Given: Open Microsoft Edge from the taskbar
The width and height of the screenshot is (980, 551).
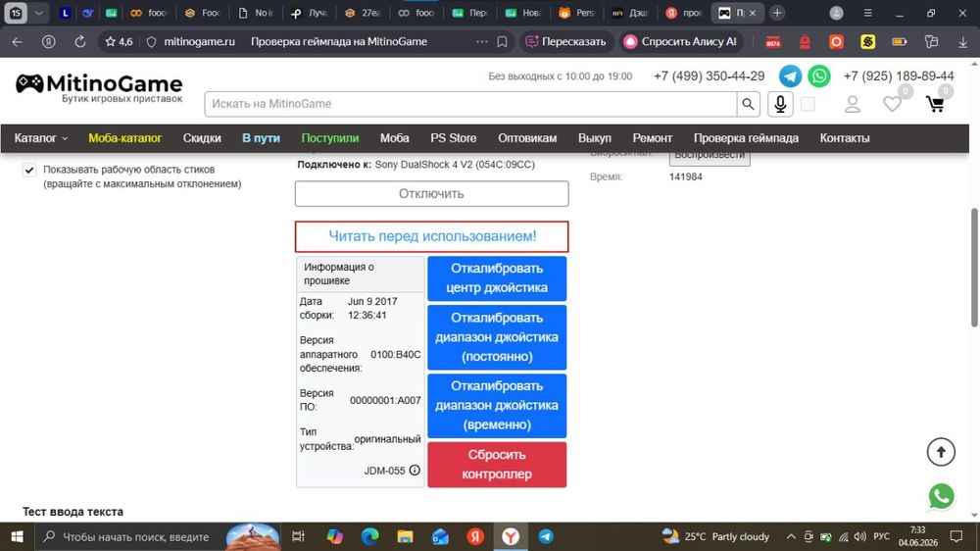Looking at the screenshot, I should 370,536.
